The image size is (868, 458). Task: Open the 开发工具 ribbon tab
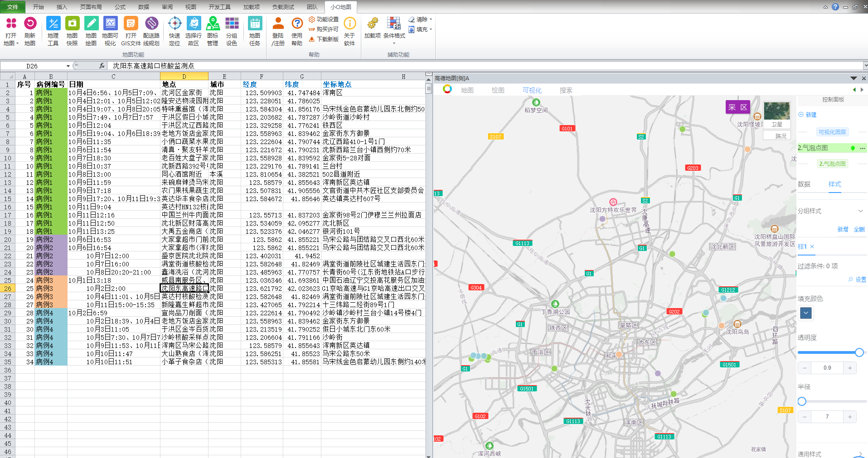pyautogui.click(x=219, y=7)
